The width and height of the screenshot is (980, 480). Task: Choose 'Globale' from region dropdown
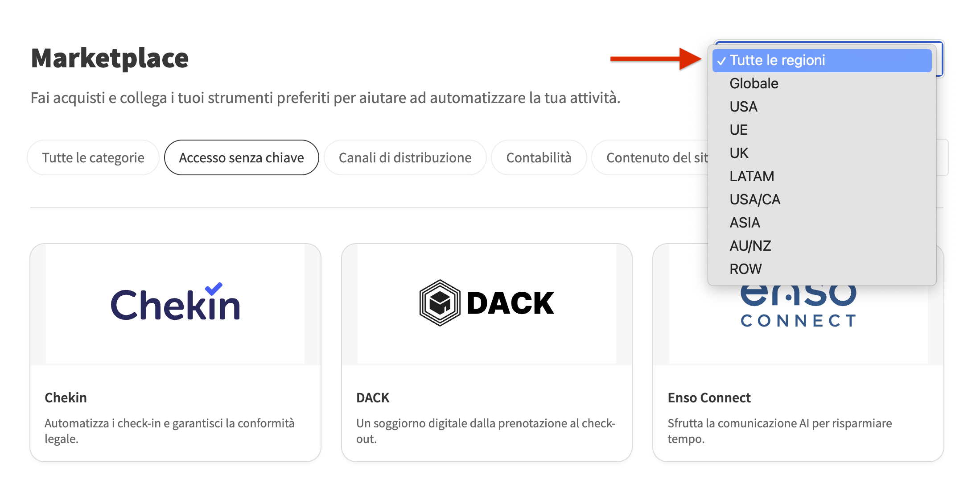[754, 83]
